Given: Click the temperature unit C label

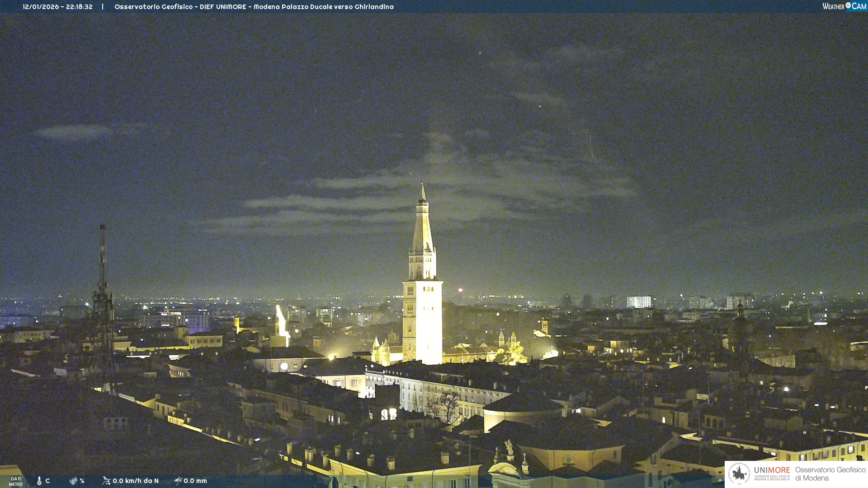Looking at the screenshot, I should 47,481.
